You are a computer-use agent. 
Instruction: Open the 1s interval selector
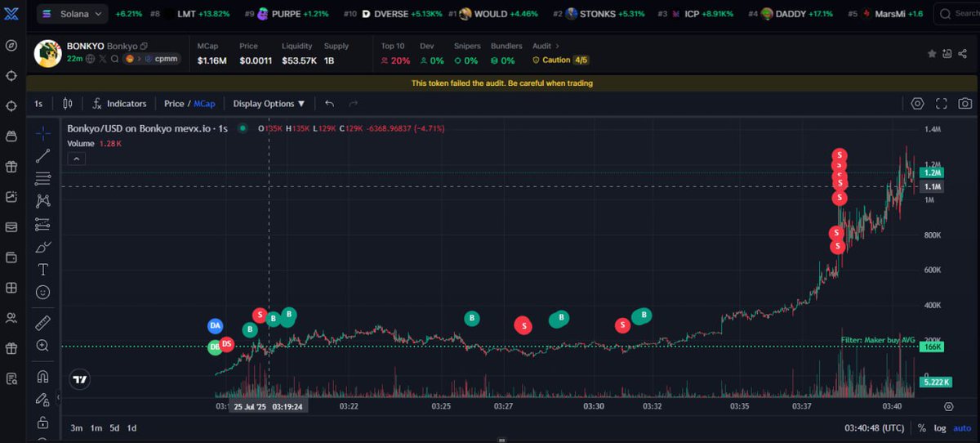(38, 104)
